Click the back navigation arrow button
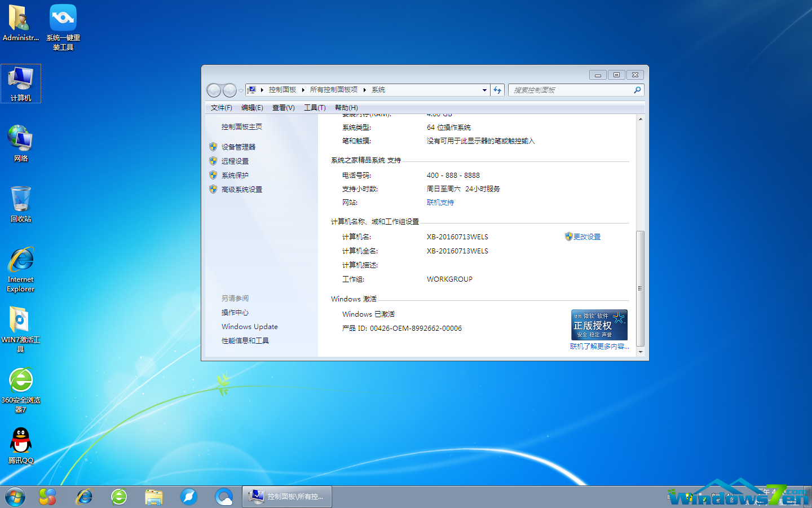 [214, 90]
